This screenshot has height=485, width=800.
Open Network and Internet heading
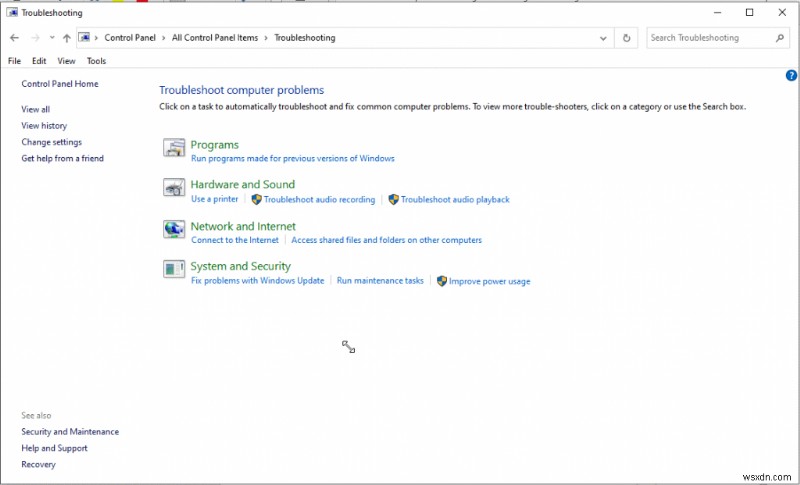point(243,226)
